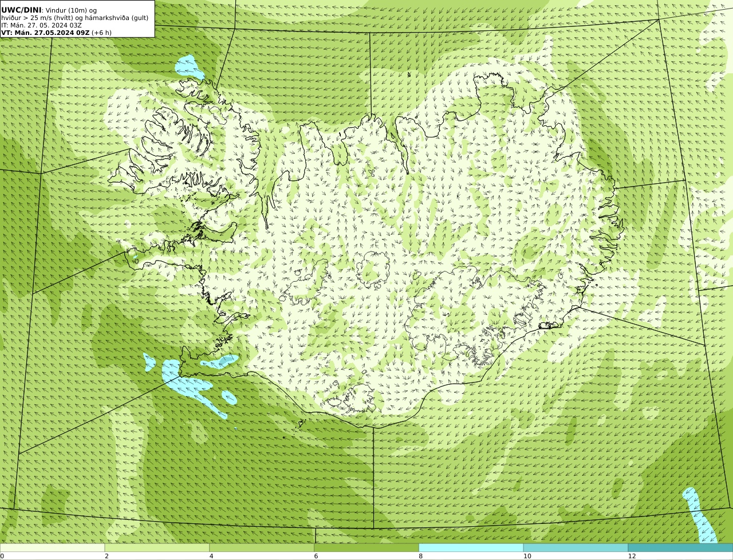Click the teal swatch above 12 m/s

coord(680,547)
